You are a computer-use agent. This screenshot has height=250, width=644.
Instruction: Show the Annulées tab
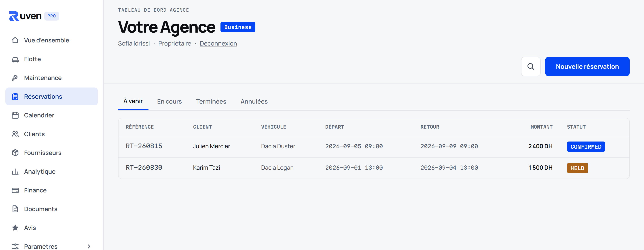[x=254, y=102]
